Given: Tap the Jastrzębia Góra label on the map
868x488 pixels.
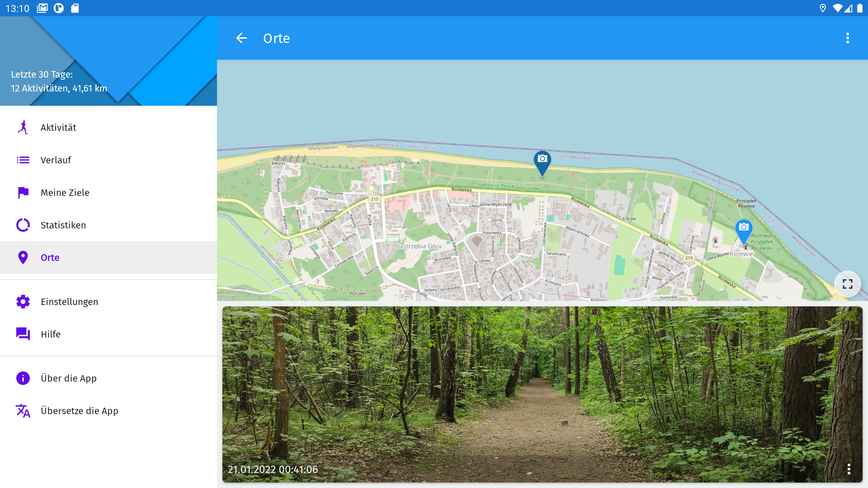Looking at the screenshot, I should pos(419,246).
